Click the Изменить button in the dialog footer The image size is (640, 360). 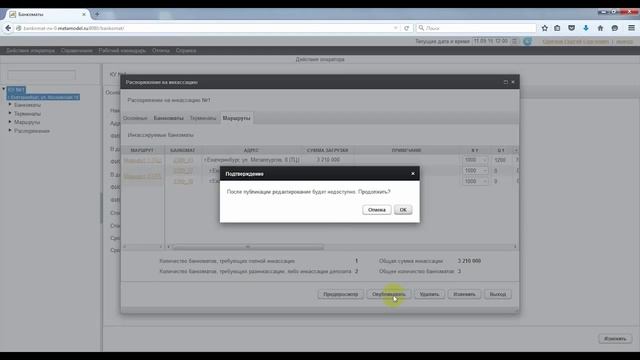click(464, 294)
